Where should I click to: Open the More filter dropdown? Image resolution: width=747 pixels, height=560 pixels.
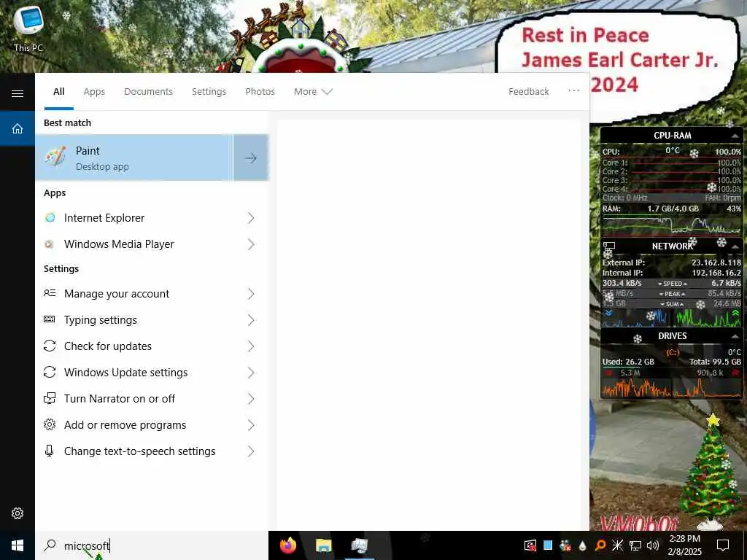click(312, 91)
